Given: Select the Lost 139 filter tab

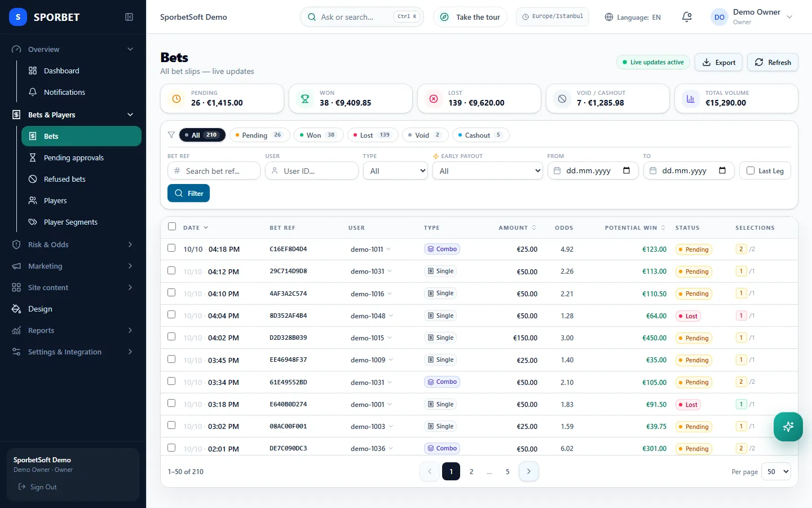Looking at the screenshot, I should (373, 135).
